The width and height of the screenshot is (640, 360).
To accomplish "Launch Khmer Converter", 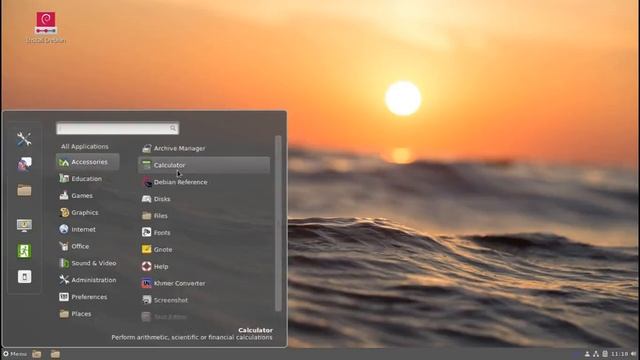I will click(x=204, y=283).
